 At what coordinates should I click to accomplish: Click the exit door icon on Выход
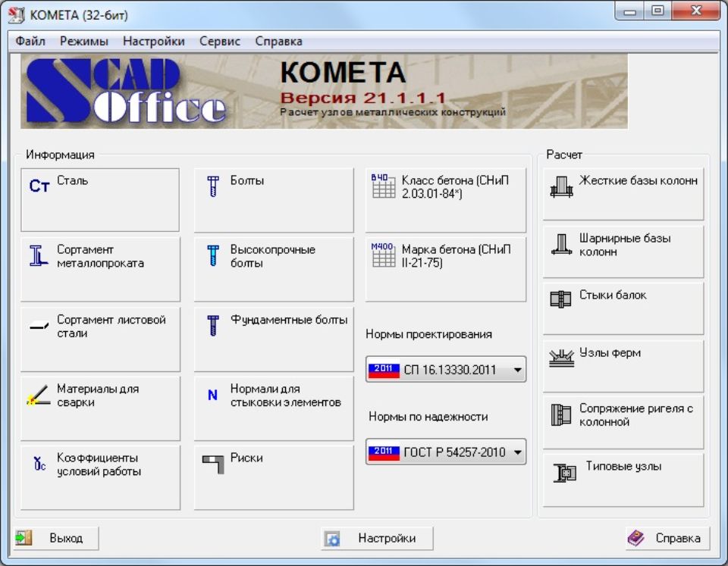tap(24, 538)
